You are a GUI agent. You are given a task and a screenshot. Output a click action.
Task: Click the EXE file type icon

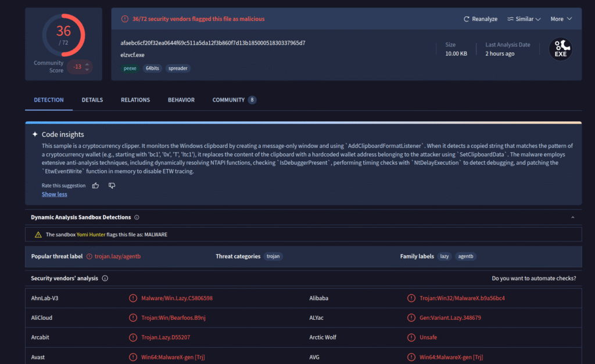[x=560, y=49]
